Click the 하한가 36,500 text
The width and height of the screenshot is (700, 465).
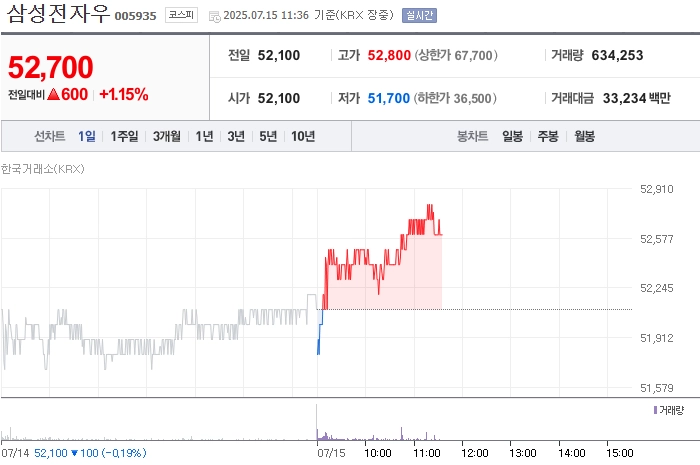455,98
